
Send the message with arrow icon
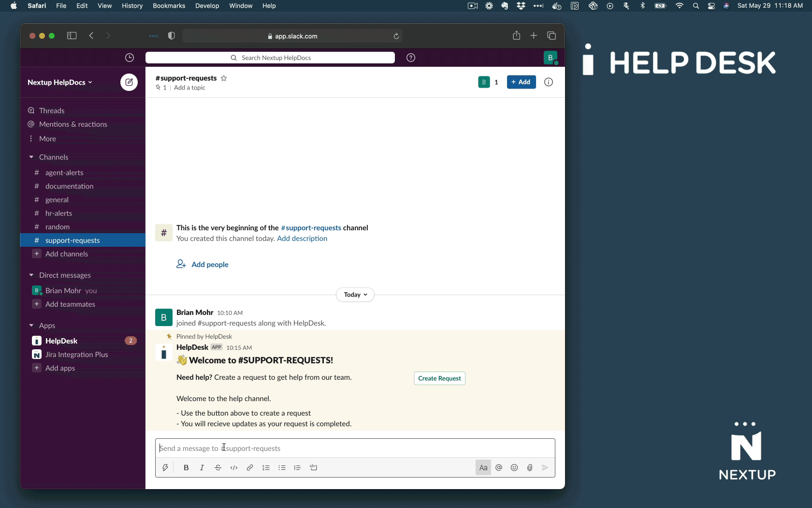545,468
